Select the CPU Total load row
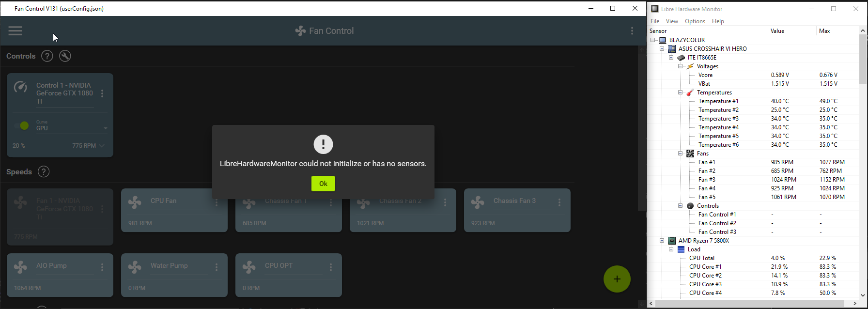Screen dimensions: 868x309 coord(753,258)
